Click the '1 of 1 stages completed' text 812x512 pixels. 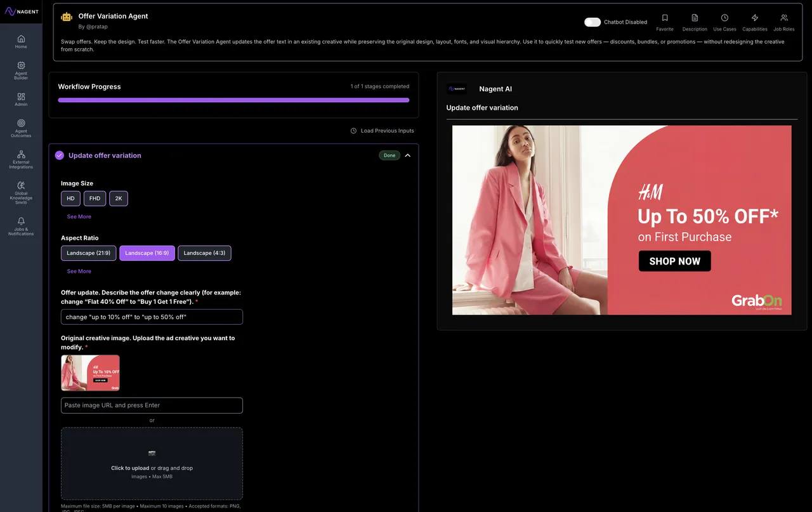[x=380, y=86]
